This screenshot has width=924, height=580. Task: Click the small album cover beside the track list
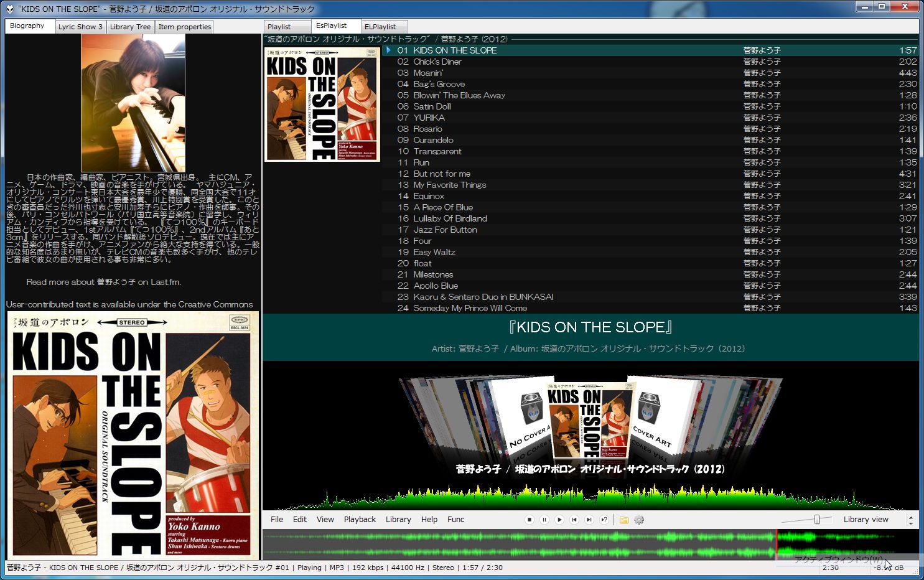322,104
